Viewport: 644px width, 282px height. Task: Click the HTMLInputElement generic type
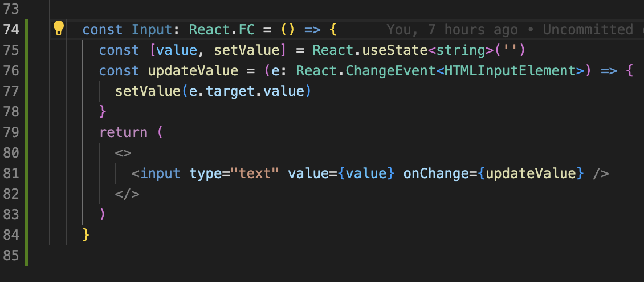[510, 71]
